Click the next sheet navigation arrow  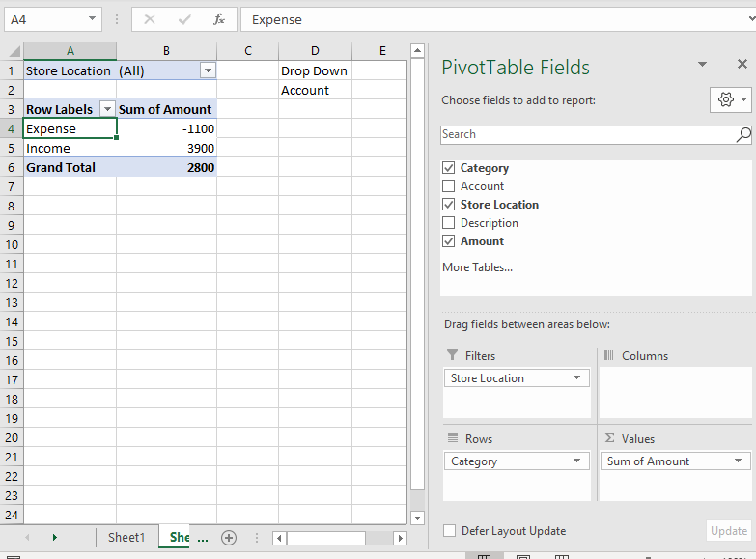[x=54, y=538]
